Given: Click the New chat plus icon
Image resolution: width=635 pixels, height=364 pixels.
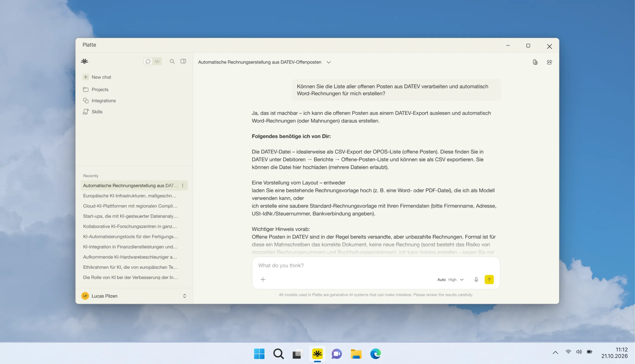Looking at the screenshot, I should tap(86, 77).
